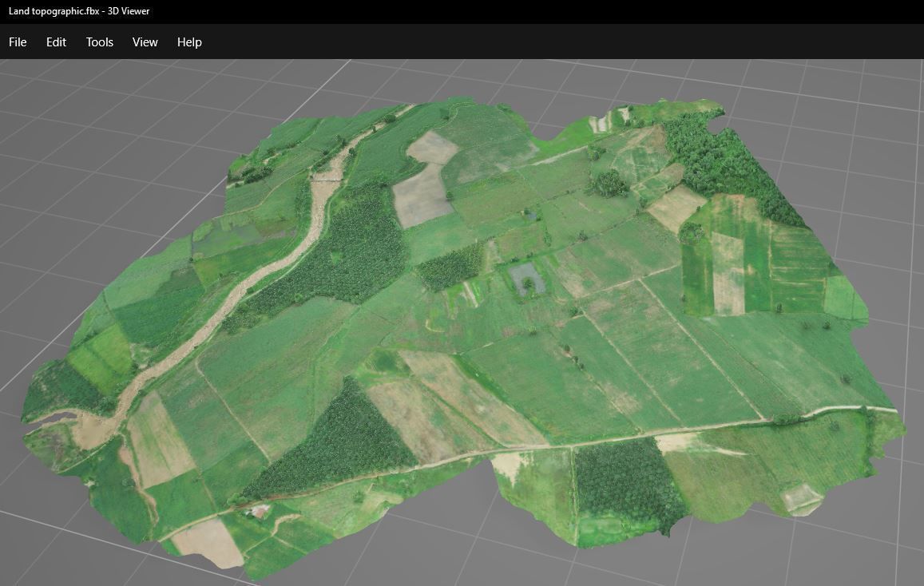
Task: Click the 'Land topographic.fbx - 3D Viewer' window title
Action: [79, 11]
